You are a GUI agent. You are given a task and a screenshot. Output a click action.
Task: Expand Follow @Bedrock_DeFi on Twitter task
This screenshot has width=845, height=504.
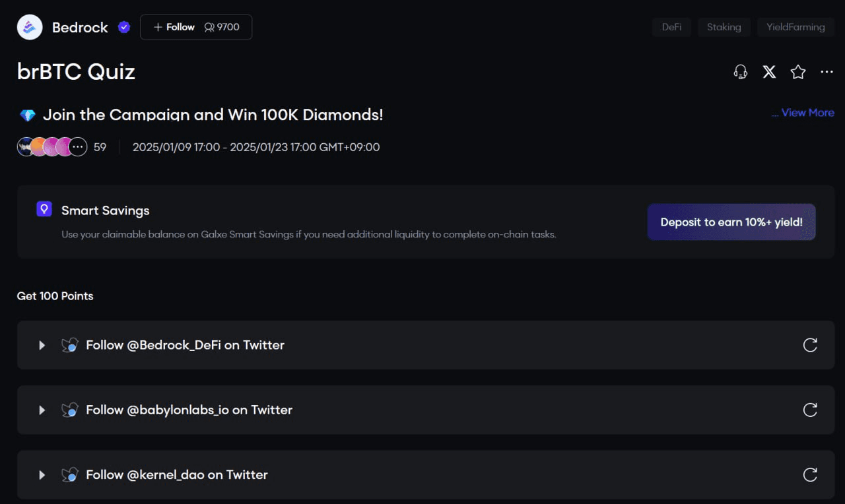(x=42, y=345)
